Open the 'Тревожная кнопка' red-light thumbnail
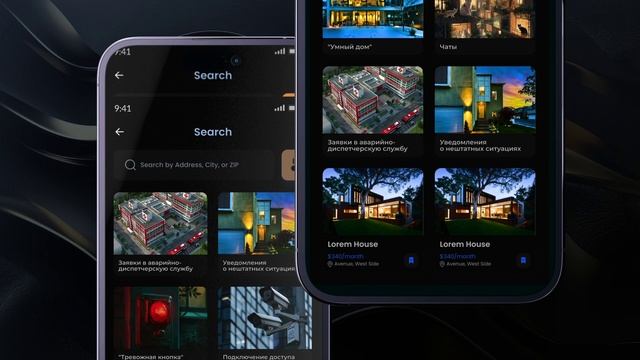Viewport: 640px width, 360px height. coord(160,318)
